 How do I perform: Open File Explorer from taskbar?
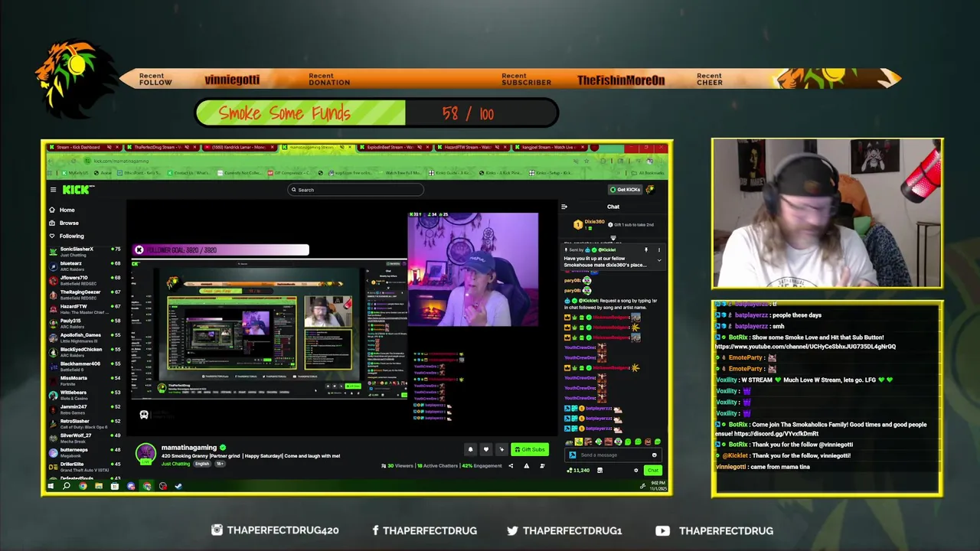[x=99, y=486]
